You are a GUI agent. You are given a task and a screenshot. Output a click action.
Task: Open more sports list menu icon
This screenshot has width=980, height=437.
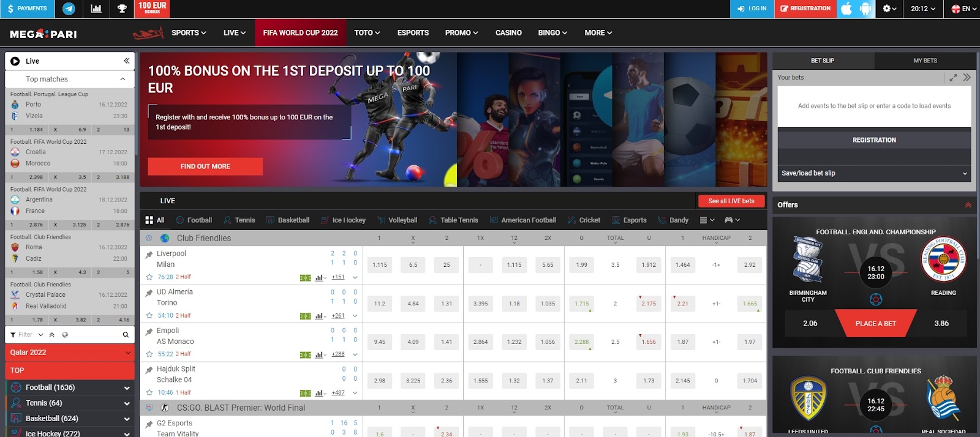pyautogui.click(x=707, y=220)
